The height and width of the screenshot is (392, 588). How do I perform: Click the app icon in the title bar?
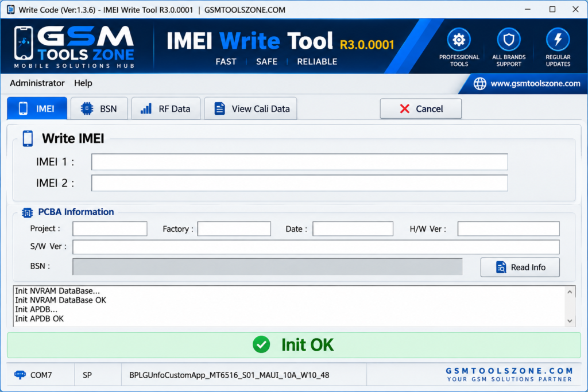tap(10, 10)
